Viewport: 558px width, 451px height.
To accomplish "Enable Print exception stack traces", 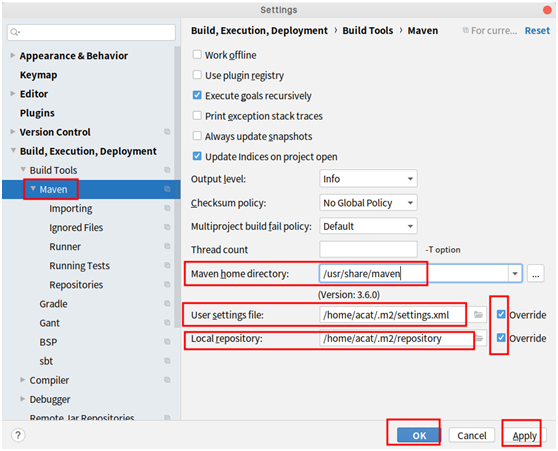I will [197, 115].
